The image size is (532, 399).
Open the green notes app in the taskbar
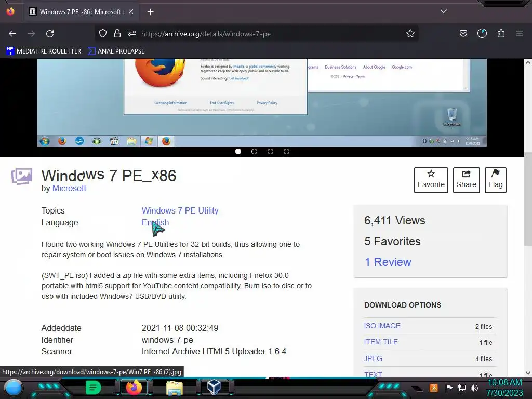(93, 388)
